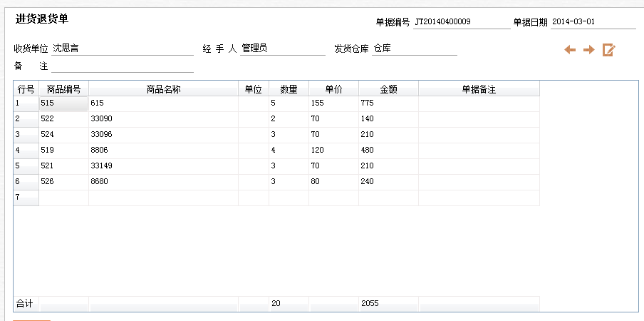Image resolution: width=644 pixels, height=321 pixels.
Task: Select product code cell 515
Action: [63, 103]
